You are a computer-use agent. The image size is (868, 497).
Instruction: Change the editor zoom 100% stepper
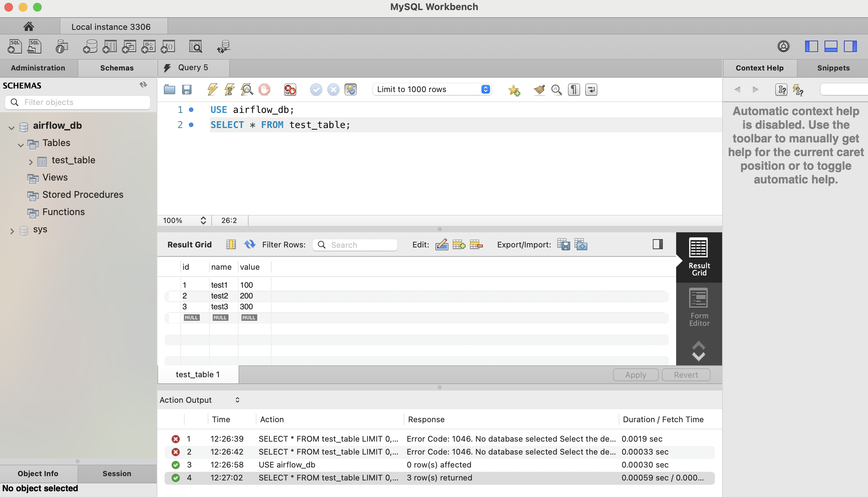(x=203, y=220)
